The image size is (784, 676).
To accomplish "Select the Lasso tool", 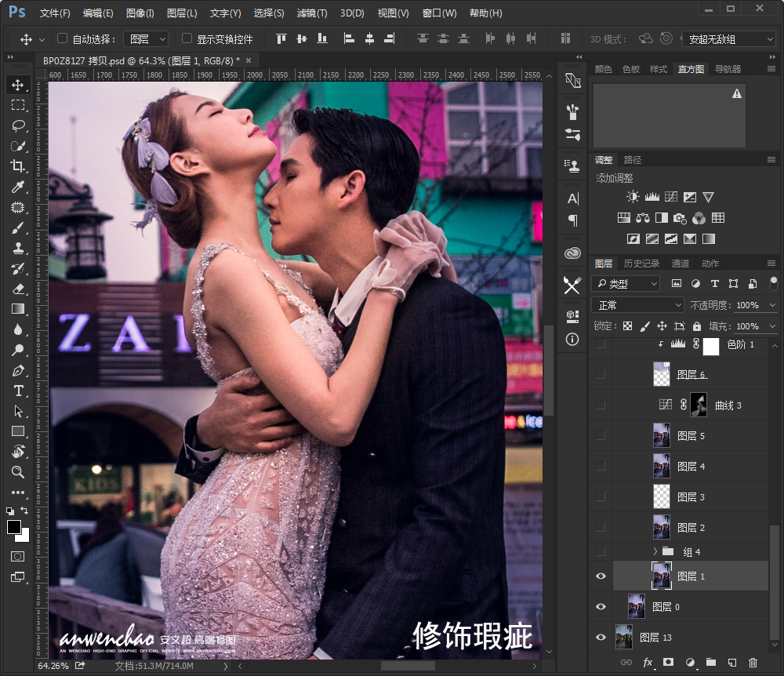I will click(x=18, y=125).
